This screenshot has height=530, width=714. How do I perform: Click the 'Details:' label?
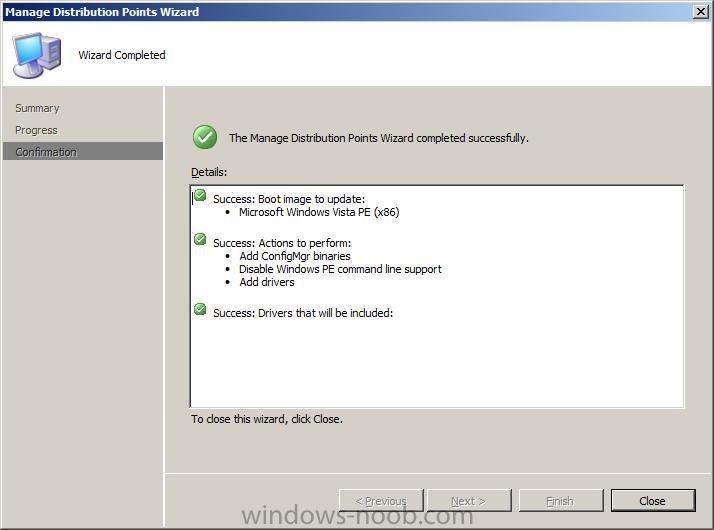[209, 172]
